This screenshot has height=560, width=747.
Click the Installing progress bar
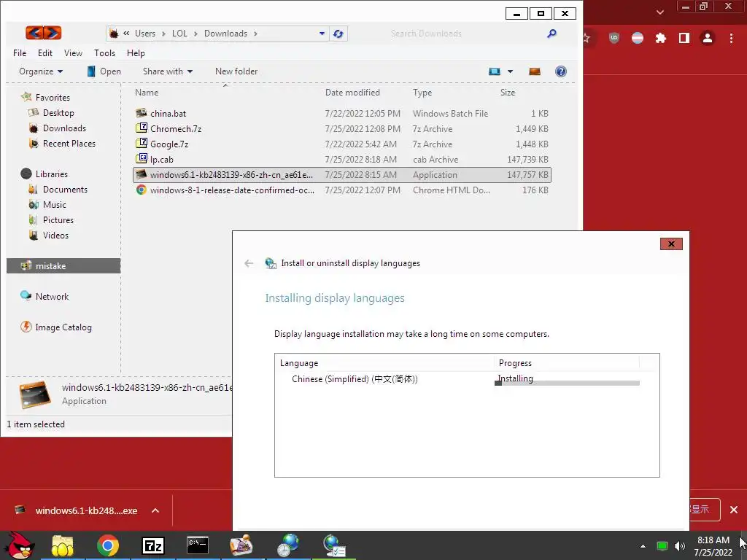tap(568, 383)
